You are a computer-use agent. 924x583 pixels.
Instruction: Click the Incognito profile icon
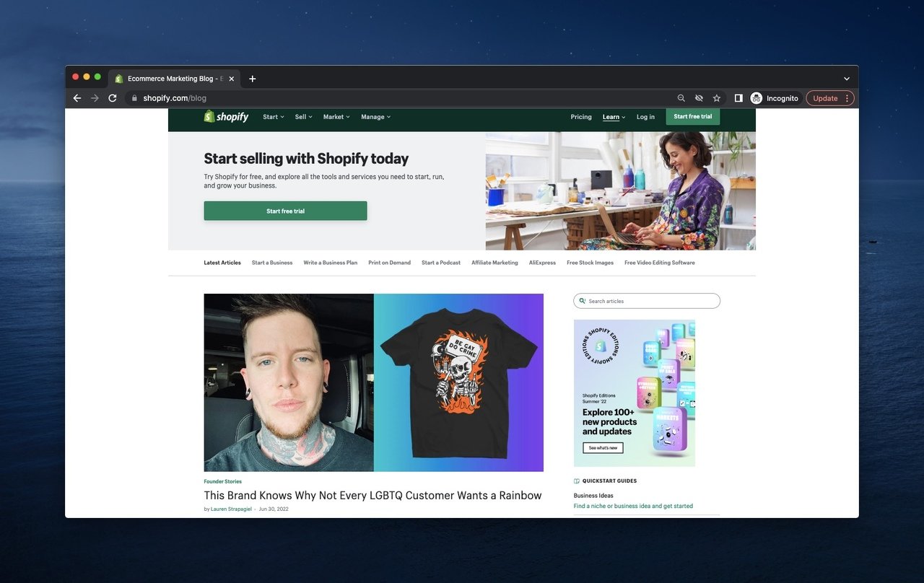click(757, 98)
